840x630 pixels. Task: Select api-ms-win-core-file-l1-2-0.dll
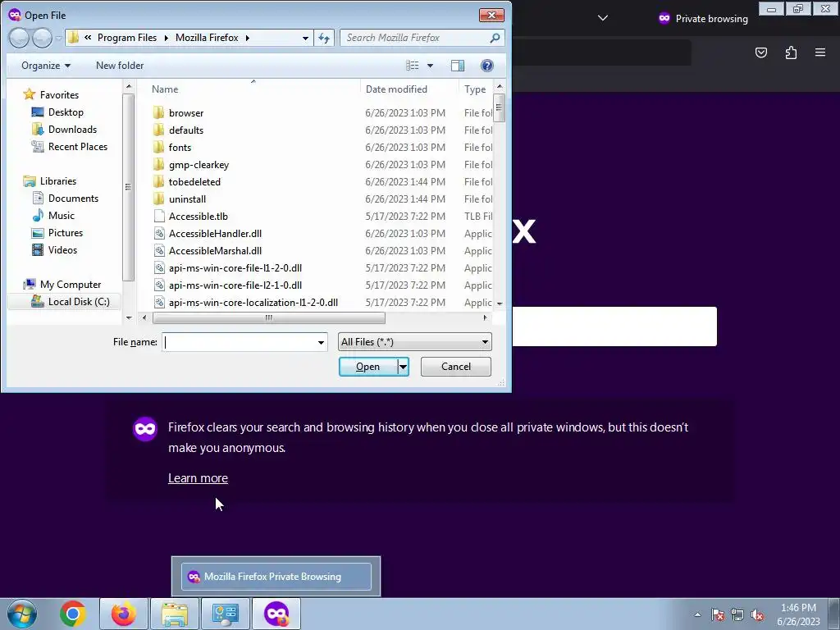(x=235, y=268)
